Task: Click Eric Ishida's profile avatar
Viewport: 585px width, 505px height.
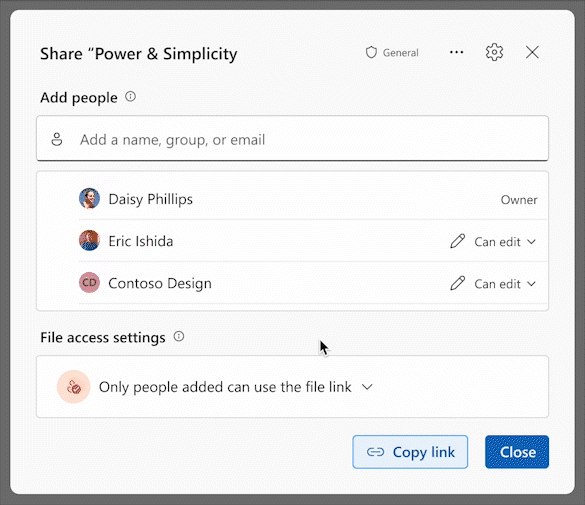Action: click(x=89, y=241)
